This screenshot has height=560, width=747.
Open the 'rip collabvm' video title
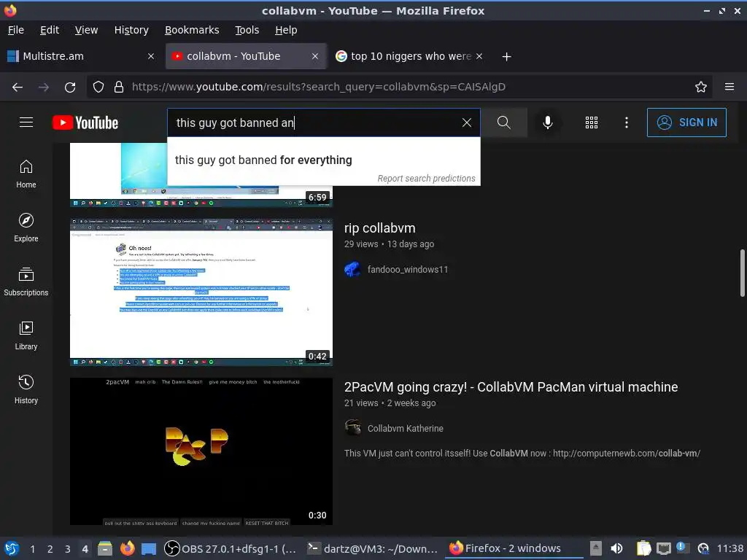click(x=379, y=228)
